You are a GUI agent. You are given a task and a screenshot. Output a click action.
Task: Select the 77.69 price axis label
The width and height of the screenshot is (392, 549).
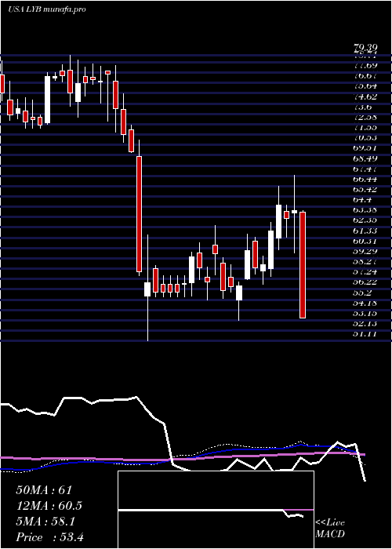coord(365,65)
